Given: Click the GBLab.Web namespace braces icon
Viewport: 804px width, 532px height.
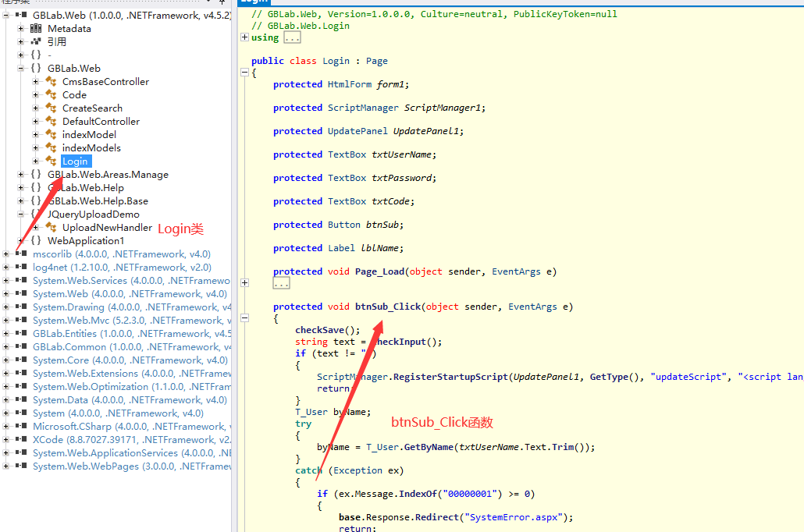Looking at the screenshot, I should pyautogui.click(x=36, y=69).
